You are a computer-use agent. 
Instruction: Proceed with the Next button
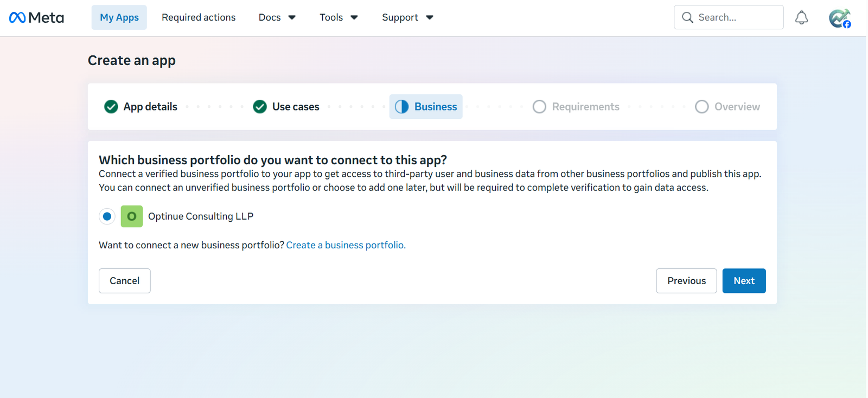[744, 281]
